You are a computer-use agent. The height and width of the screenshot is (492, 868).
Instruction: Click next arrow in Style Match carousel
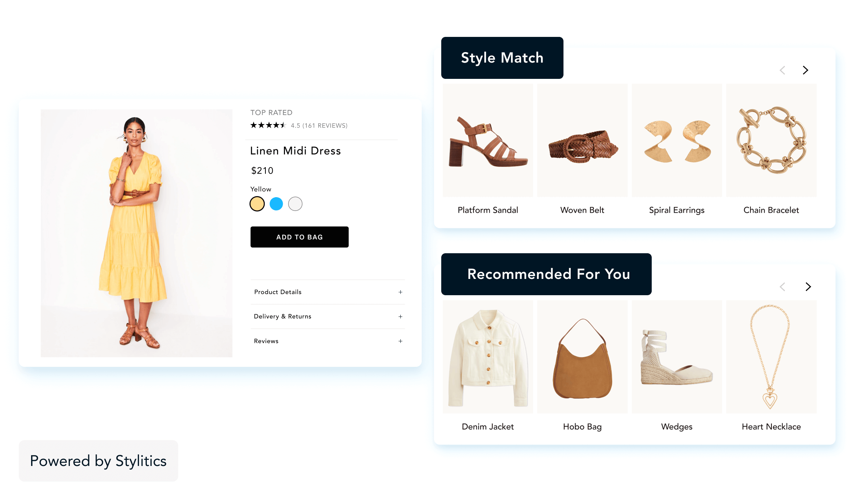pyautogui.click(x=805, y=70)
